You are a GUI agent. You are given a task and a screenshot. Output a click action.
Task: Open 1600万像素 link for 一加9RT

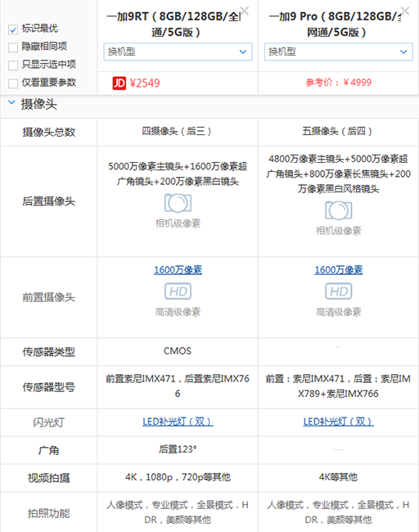(x=178, y=270)
